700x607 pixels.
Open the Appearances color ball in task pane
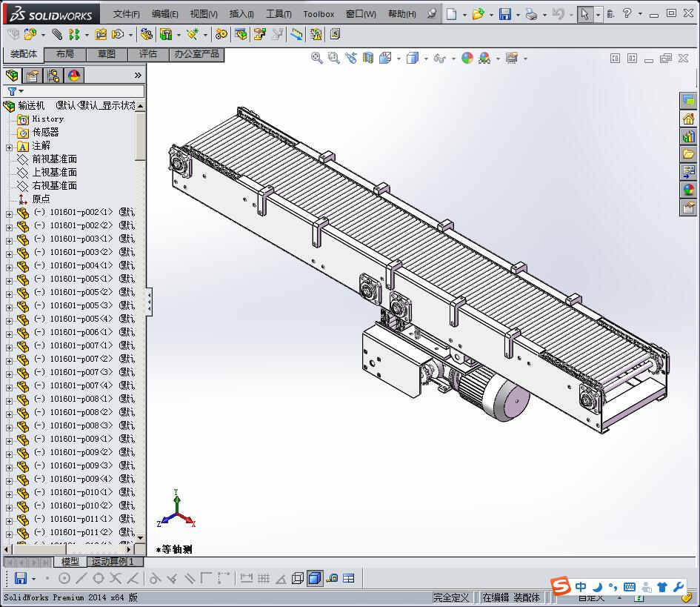click(688, 190)
